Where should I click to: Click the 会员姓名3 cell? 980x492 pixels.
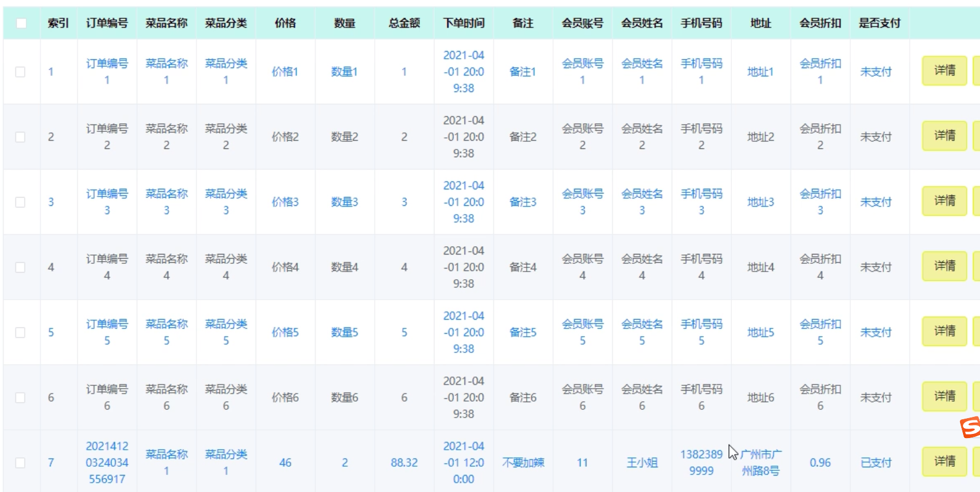click(x=642, y=202)
